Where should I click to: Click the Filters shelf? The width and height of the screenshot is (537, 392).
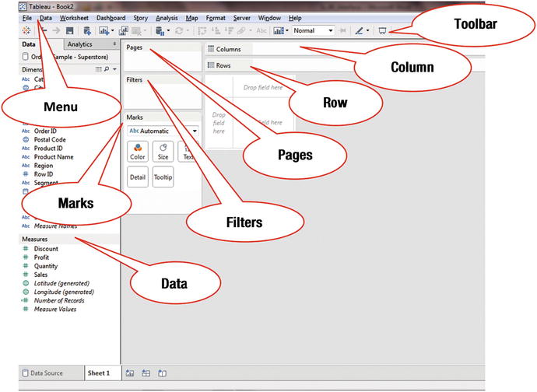coord(163,92)
